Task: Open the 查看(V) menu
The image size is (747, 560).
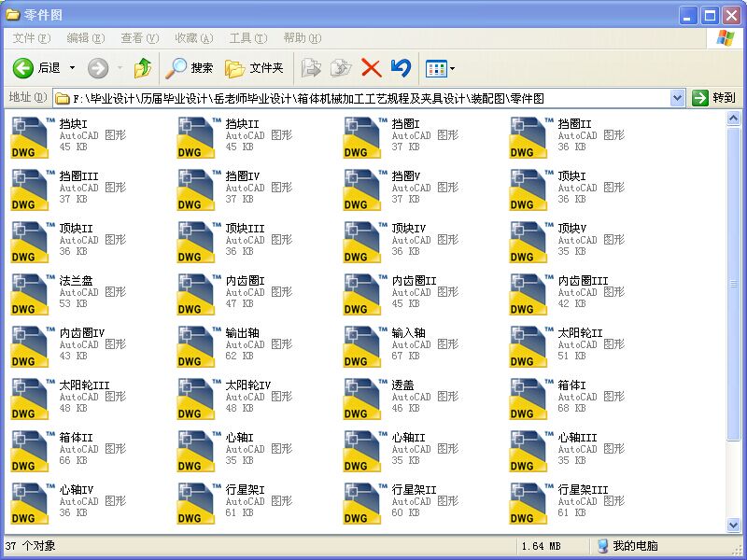Action: (x=139, y=38)
